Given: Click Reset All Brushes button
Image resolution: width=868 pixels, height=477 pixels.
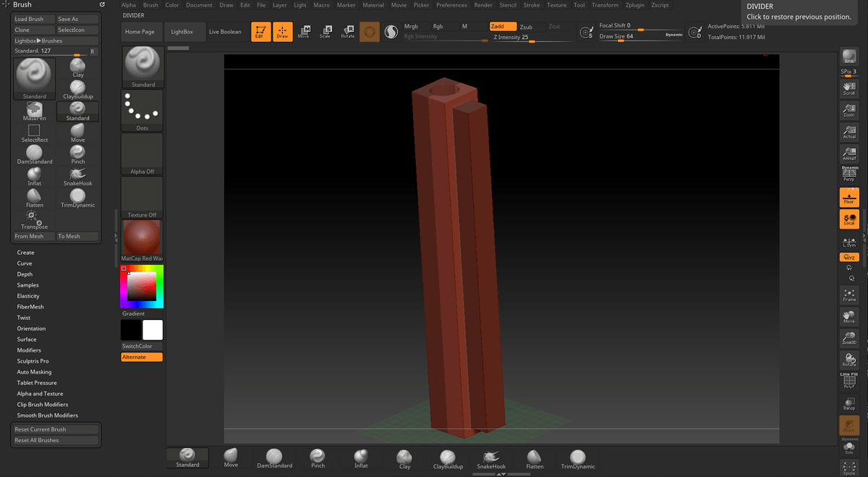Looking at the screenshot, I should (x=56, y=440).
